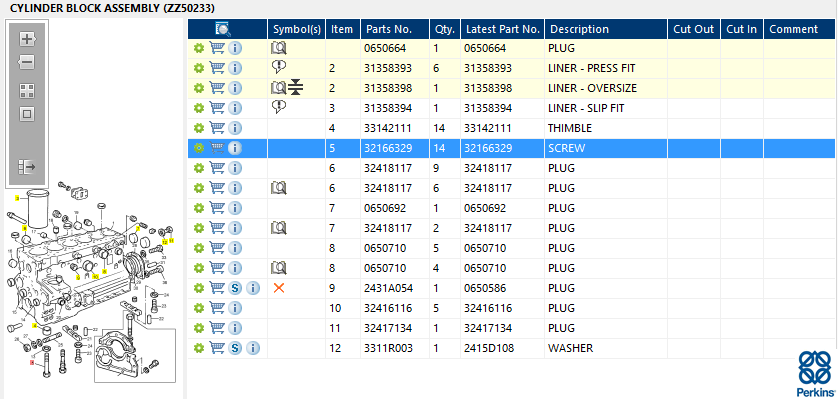
Task: Sort by Description column header
Action: click(606, 29)
